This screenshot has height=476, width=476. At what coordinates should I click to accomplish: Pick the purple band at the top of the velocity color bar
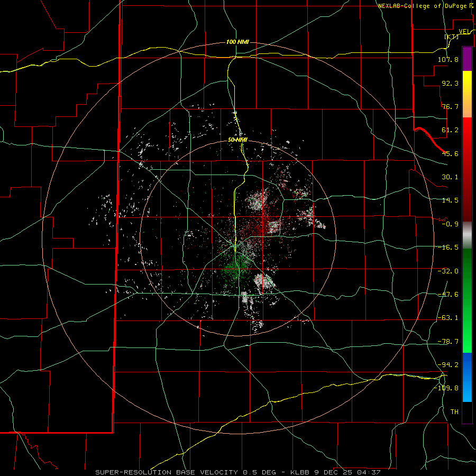467,59
